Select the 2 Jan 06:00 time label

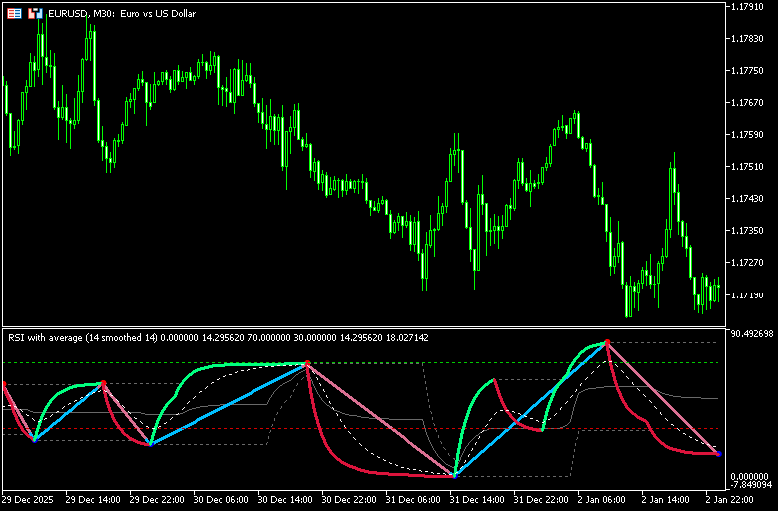click(x=610, y=498)
